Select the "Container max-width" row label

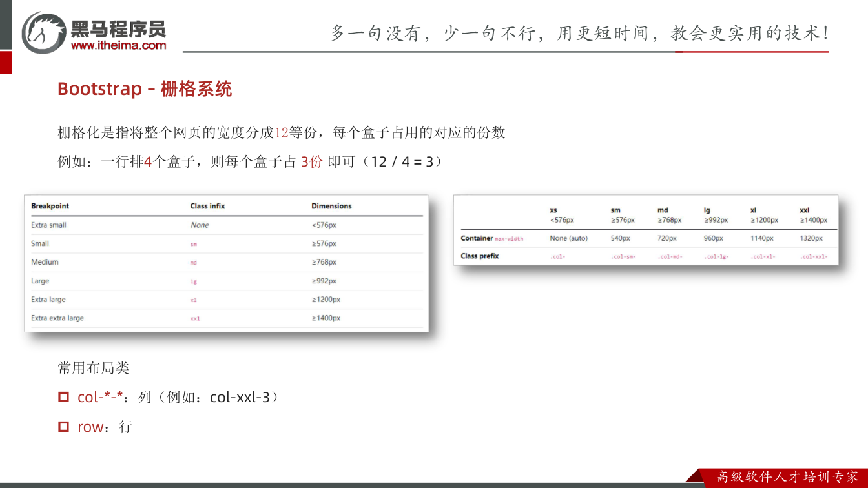(x=492, y=238)
